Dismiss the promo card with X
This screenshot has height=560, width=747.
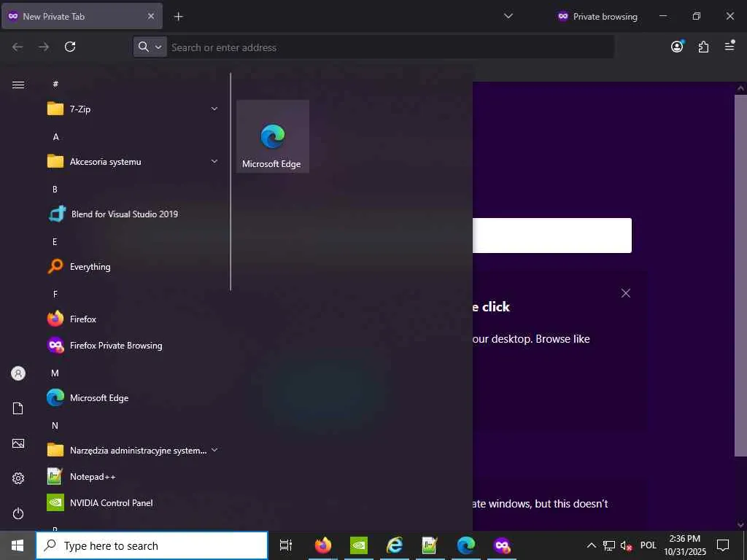pyautogui.click(x=626, y=293)
